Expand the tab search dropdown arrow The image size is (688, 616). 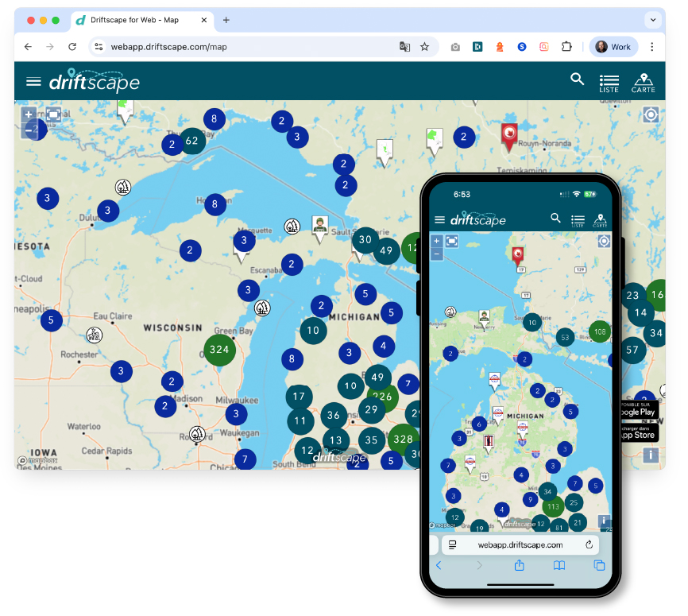pyautogui.click(x=652, y=20)
